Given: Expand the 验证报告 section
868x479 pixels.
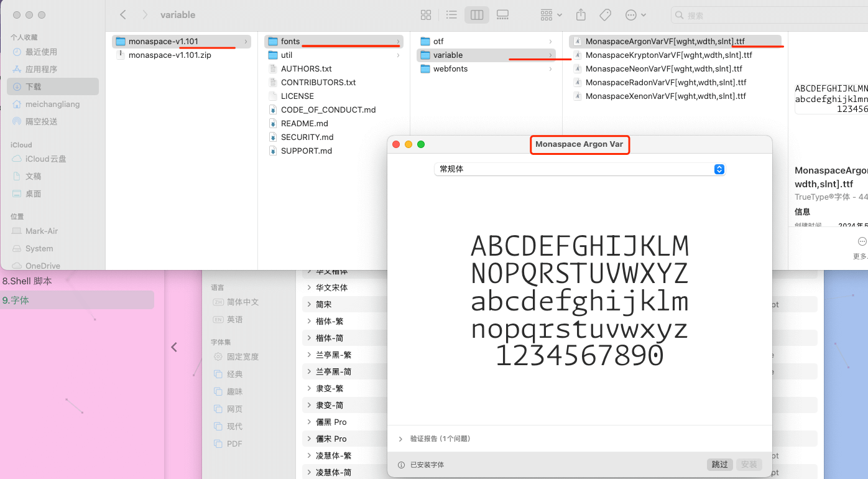Looking at the screenshot, I should tap(400, 439).
